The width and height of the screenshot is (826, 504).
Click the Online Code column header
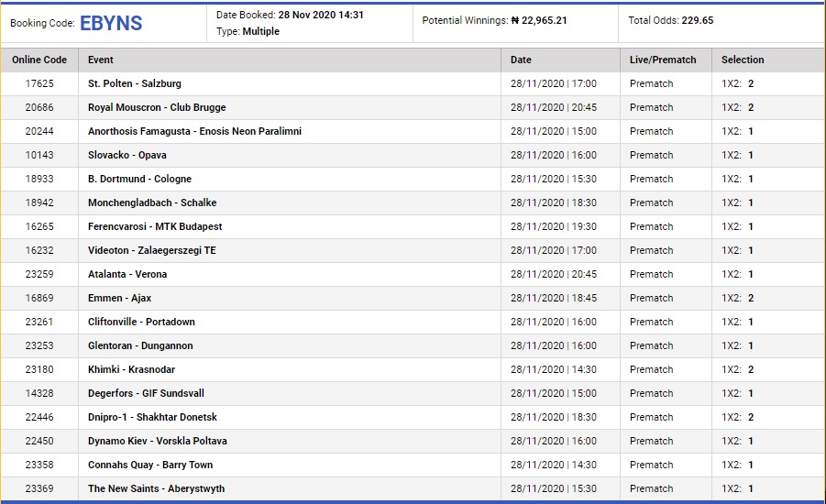point(39,60)
